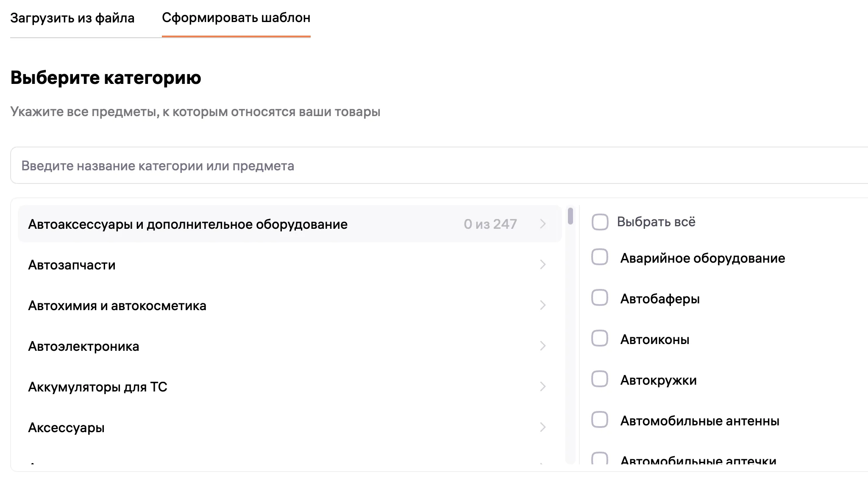
Task: Open subcategories of "Автохимия и автокосметика"
Action: [x=543, y=305]
